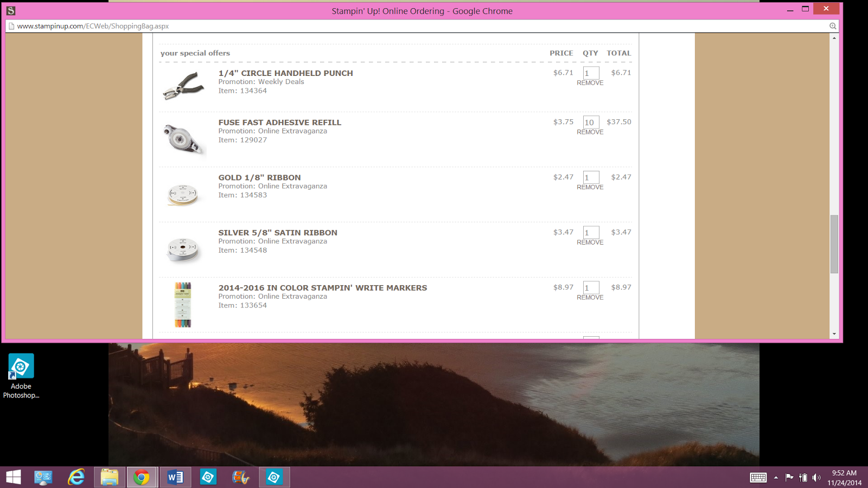Focus the stampinup.com address bar URL

(93, 26)
